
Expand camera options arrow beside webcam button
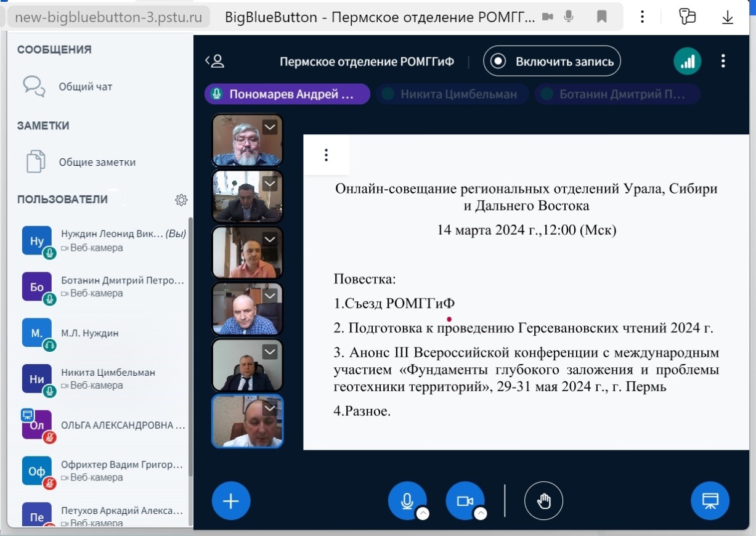point(481,514)
